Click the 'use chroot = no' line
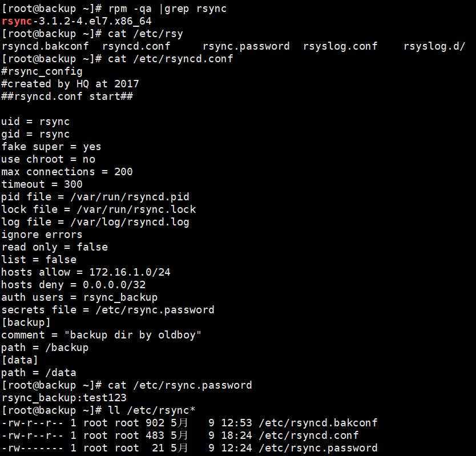The image size is (476, 456). coord(49,159)
